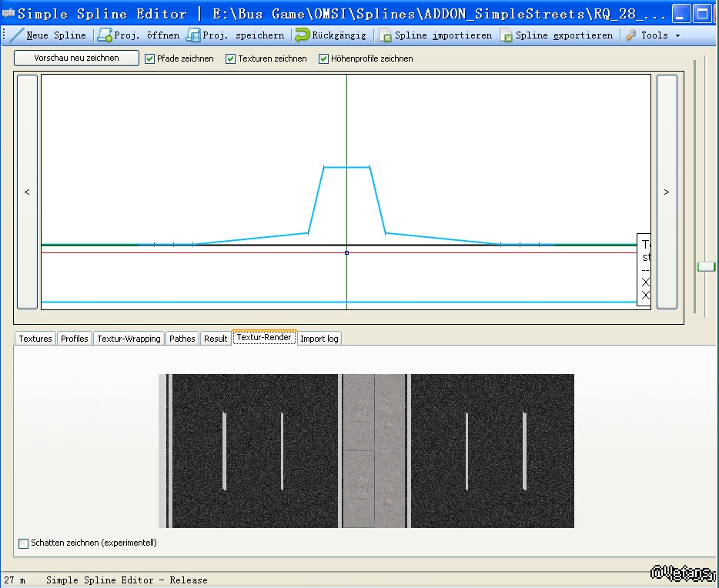Viewport: 719px width, 588px height.
Task: Select the Import log tab
Action: (x=319, y=339)
